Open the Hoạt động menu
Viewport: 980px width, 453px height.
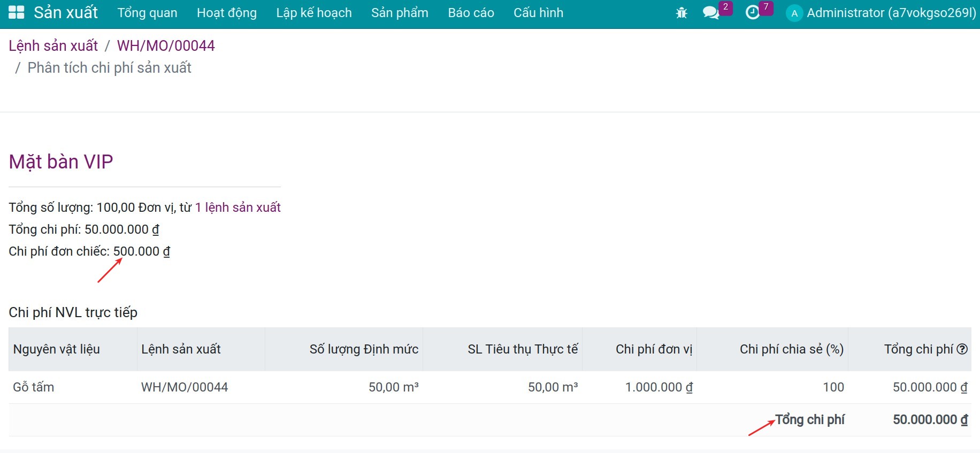(227, 13)
